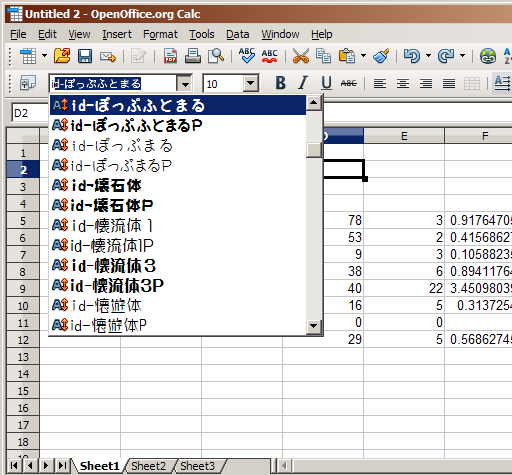Open the File menu
This screenshot has height=475, width=512.
point(18,34)
